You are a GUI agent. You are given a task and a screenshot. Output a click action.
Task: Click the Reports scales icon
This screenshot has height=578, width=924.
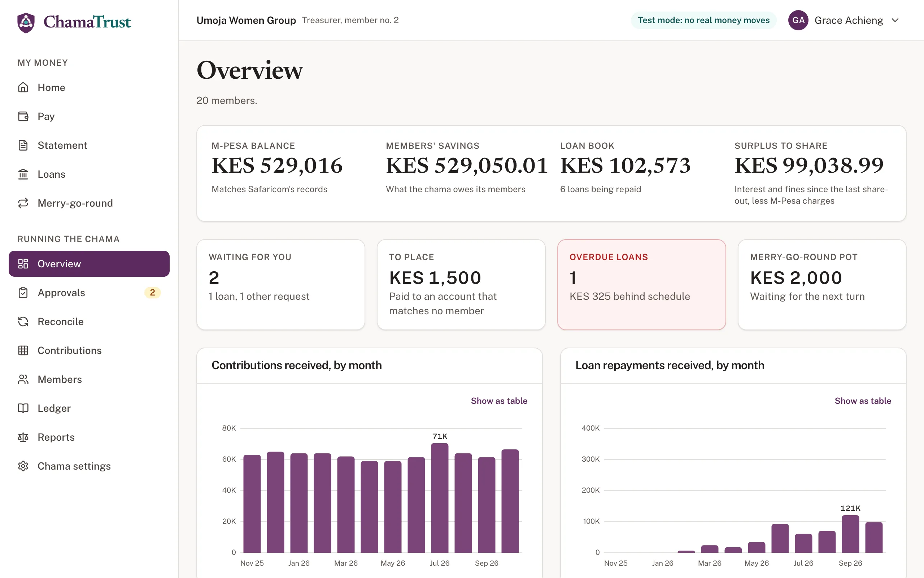coord(23,437)
